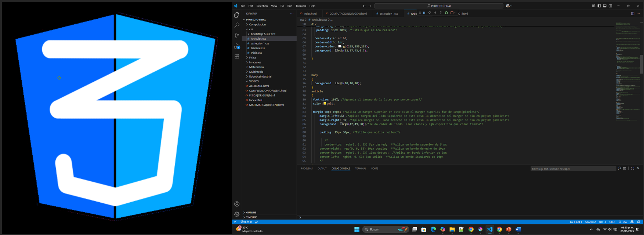The image size is (644, 235).
Task: Open the Selection menu
Action: [262, 6]
